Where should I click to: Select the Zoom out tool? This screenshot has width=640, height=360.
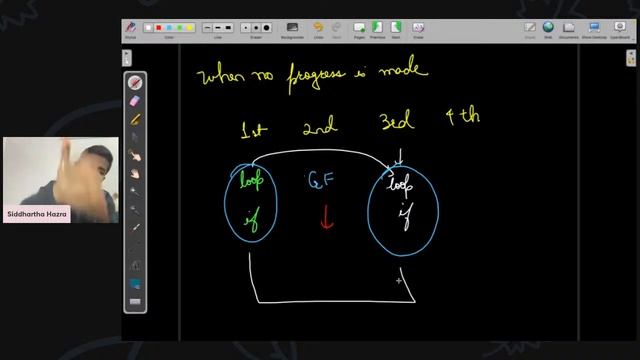pyautogui.click(x=135, y=210)
